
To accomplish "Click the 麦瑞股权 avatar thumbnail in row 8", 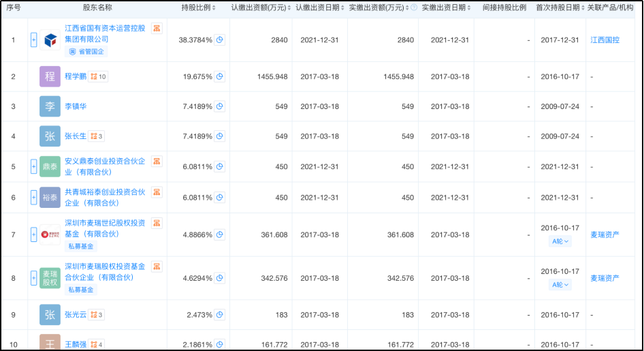I will tap(50, 278).
